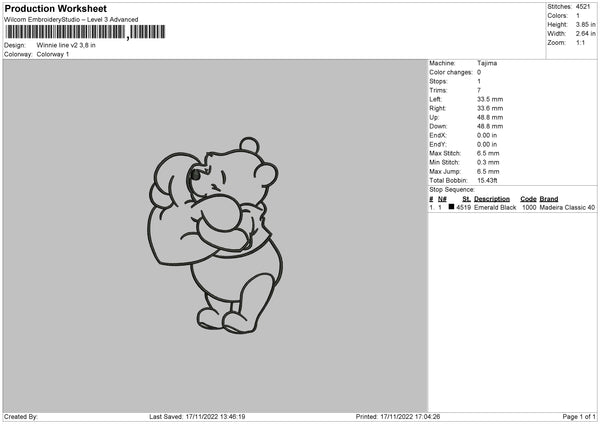The image size is (600, 424).
Task: Click the Madeira Classic 40 brand
Action: click(567, 208)
